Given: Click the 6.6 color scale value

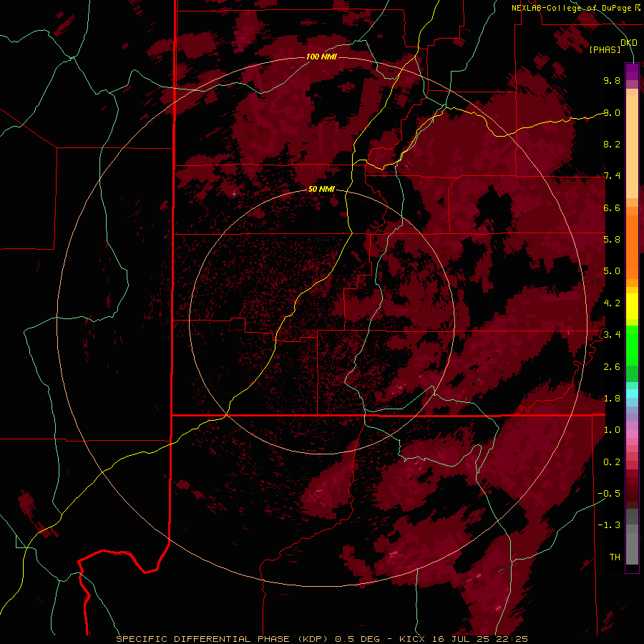Looking at the screenshot, I should [x=612, y=208].
